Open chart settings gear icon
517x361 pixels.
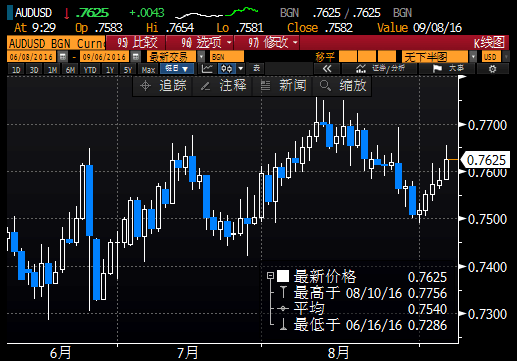[492, 69]
